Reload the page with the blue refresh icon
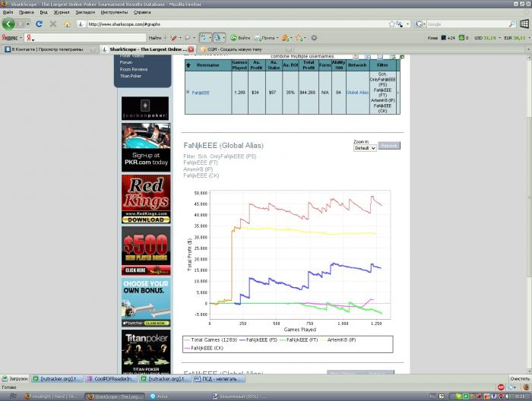This screenshot has width=532, height=401. [x=39, y=24]
